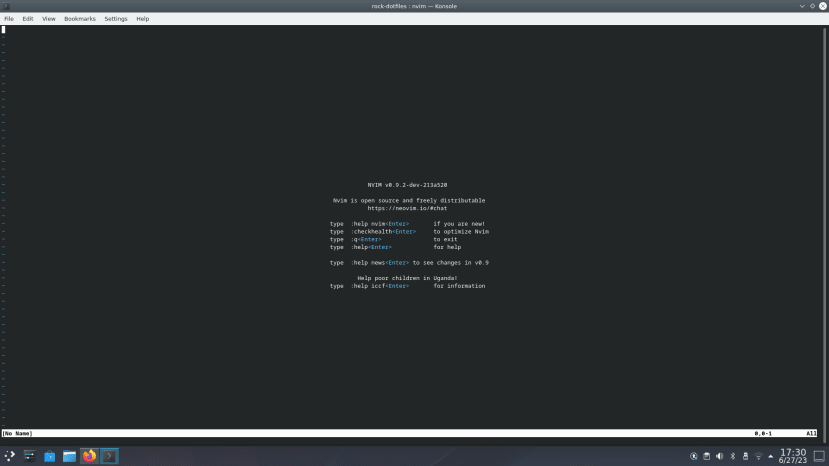This screenshot has width=829, height=466.
Task: Click the Show Desktop button
Action: [x=819, y=456]
